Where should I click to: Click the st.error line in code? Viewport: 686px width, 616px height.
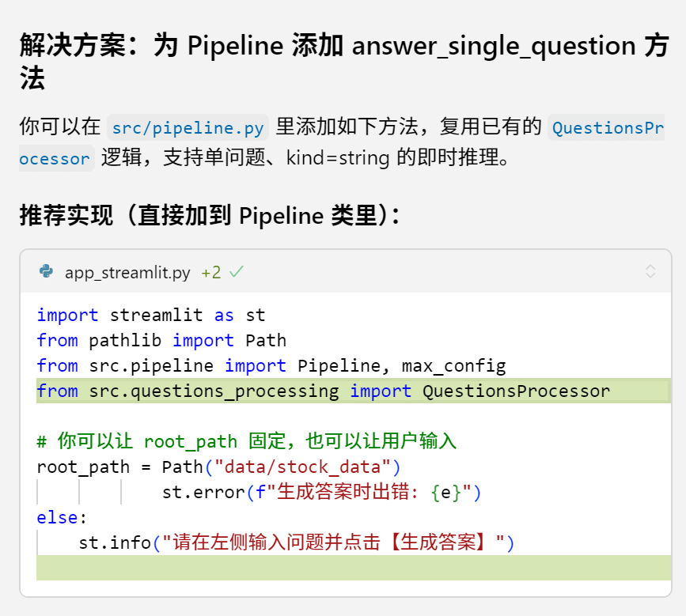point(321,493)
